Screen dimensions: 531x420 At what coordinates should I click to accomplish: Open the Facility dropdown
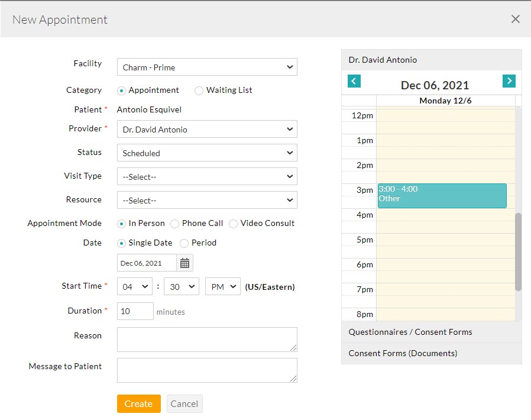tap(207, 67)
